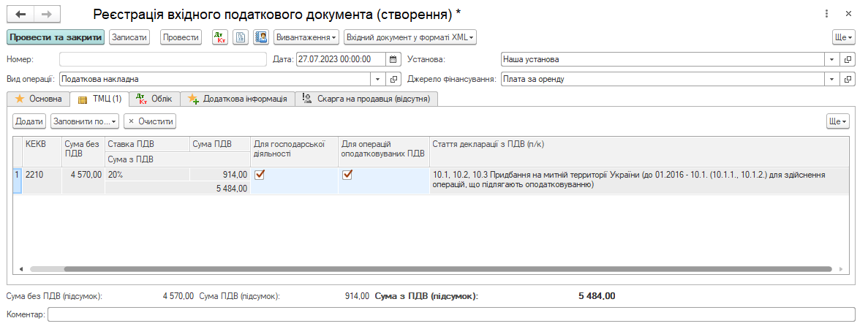This screenshot has height=329, width=868.
Task: Click the structure of subordination icon
Action: 260,37
